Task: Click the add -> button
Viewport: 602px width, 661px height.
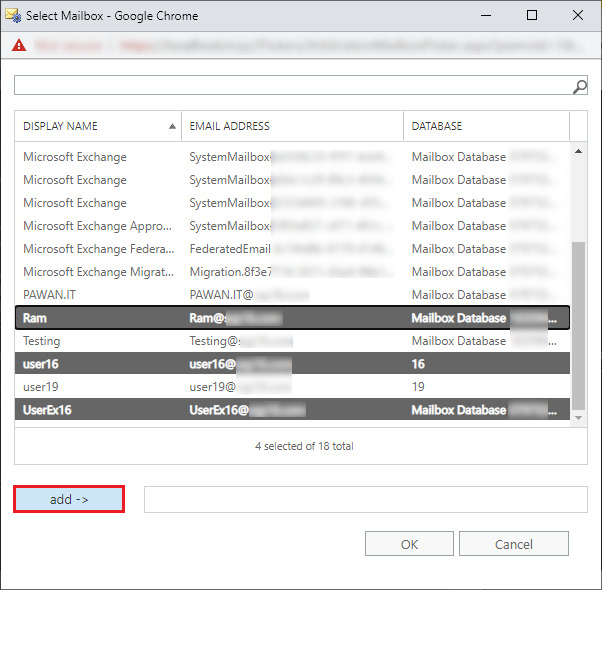Action: (x=69, y=499)
